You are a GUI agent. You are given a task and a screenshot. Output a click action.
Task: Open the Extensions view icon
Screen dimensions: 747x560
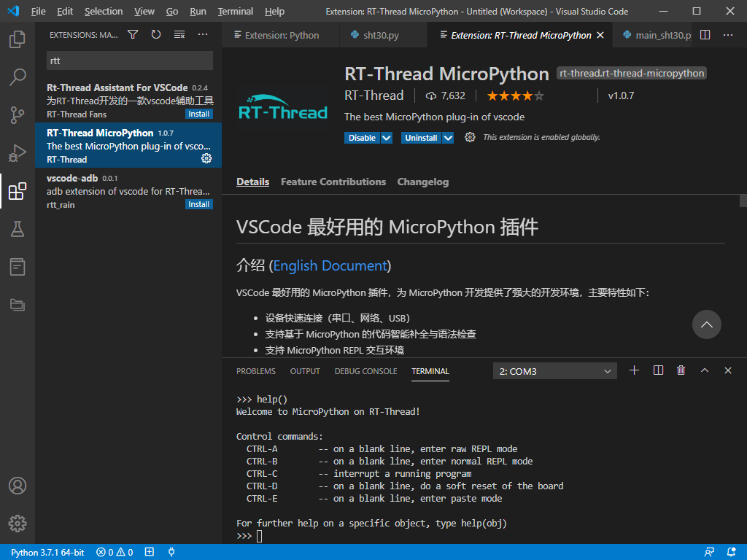point(18,191)
